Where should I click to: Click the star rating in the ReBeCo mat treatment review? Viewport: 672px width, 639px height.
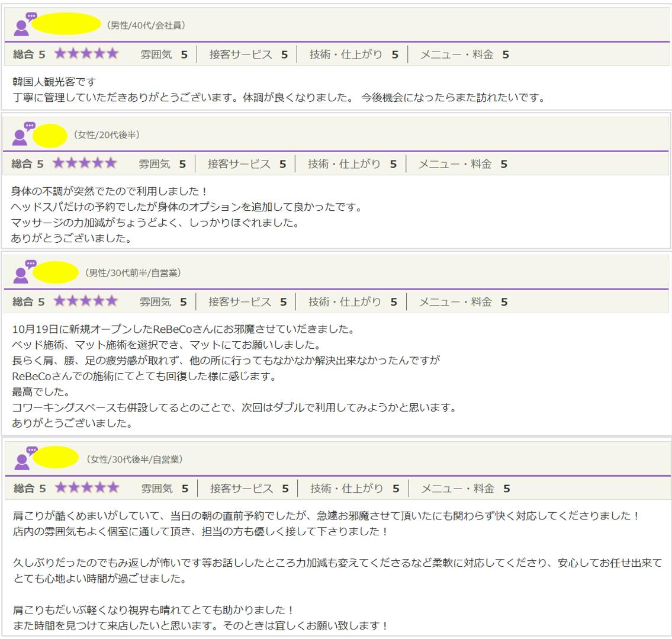tap(86, 301)
